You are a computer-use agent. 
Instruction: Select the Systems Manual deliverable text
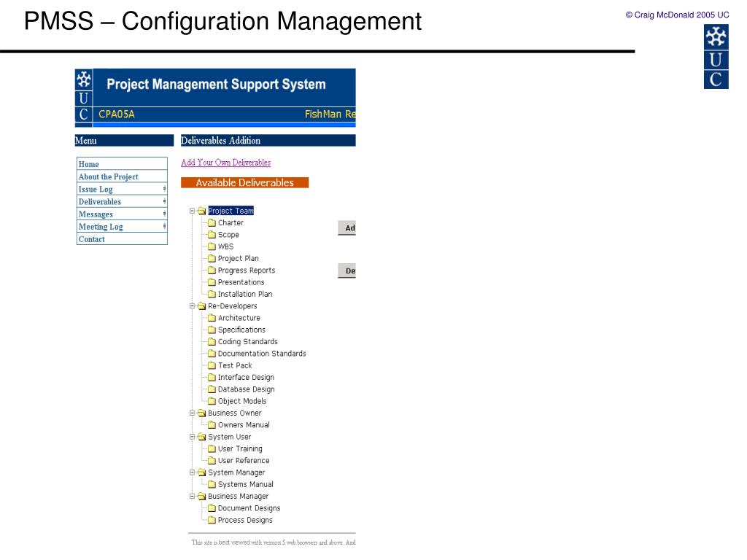coord(246,484)
